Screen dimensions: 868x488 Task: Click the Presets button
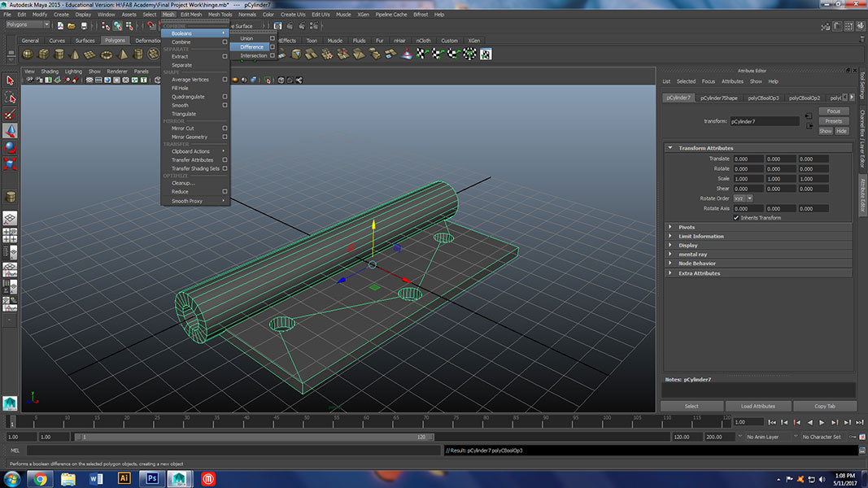tap(834, 121)
